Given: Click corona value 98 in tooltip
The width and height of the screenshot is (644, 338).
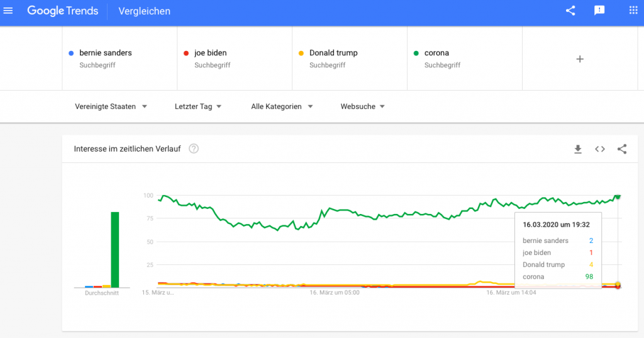Looking at the screenshot, I should tap(589, 277).
